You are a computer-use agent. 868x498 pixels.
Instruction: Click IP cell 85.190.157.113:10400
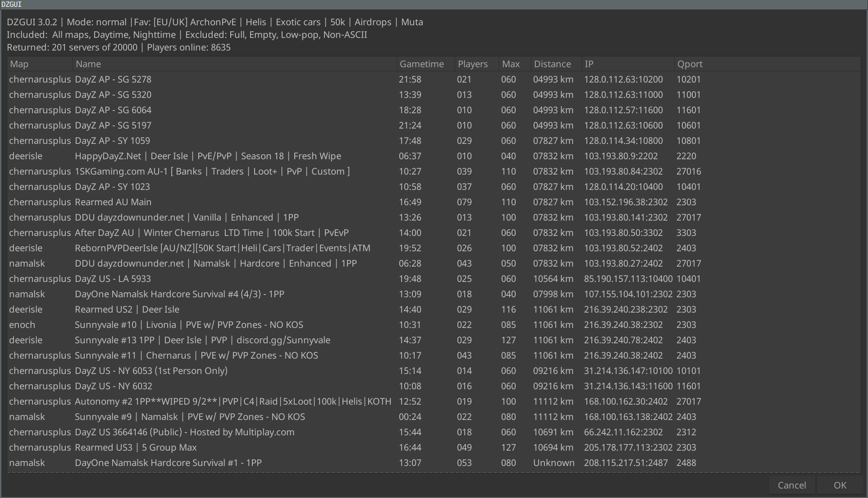pos(628,279)
